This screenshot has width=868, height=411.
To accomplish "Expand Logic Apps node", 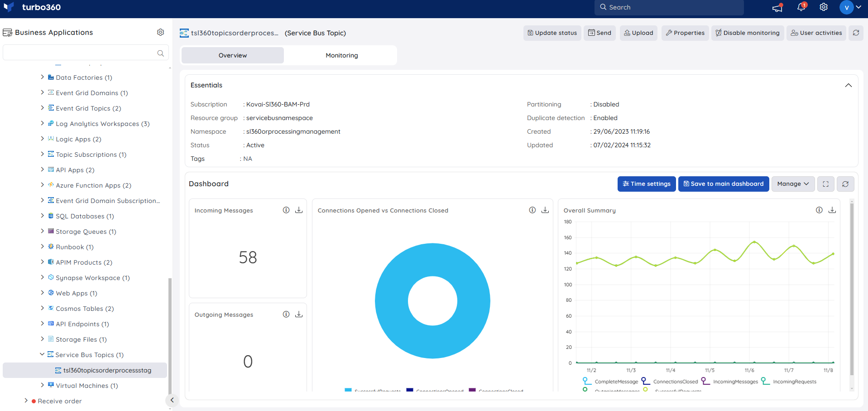I will 42,139.
